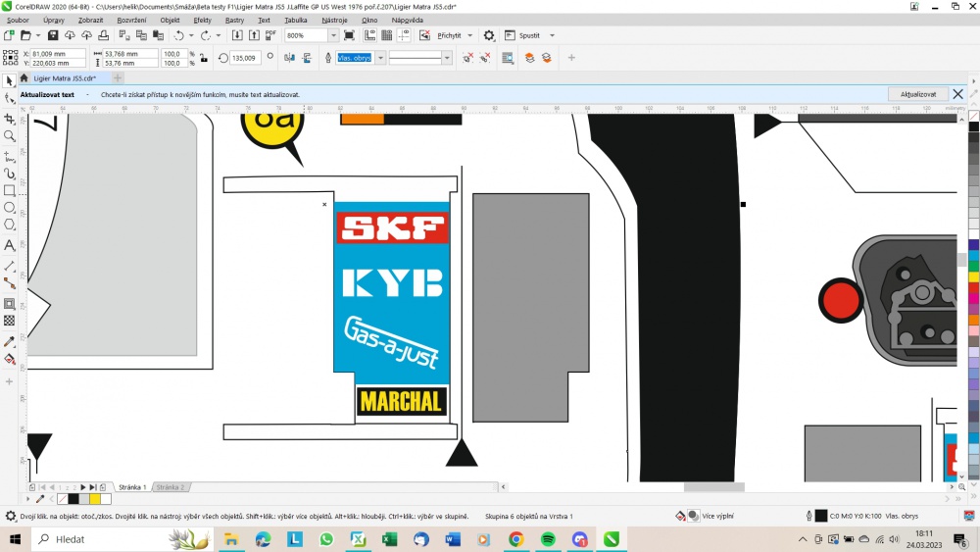Expand the Open file arrow dropdown
The width and height of the screenshot is (980, 552).
click(37, 35)
